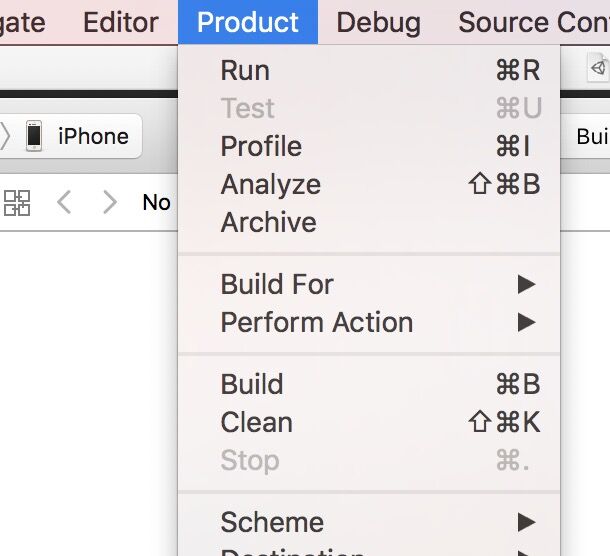610x556 pixels.
Task: Select Run from the Product menu
Action: coord(245,71)
